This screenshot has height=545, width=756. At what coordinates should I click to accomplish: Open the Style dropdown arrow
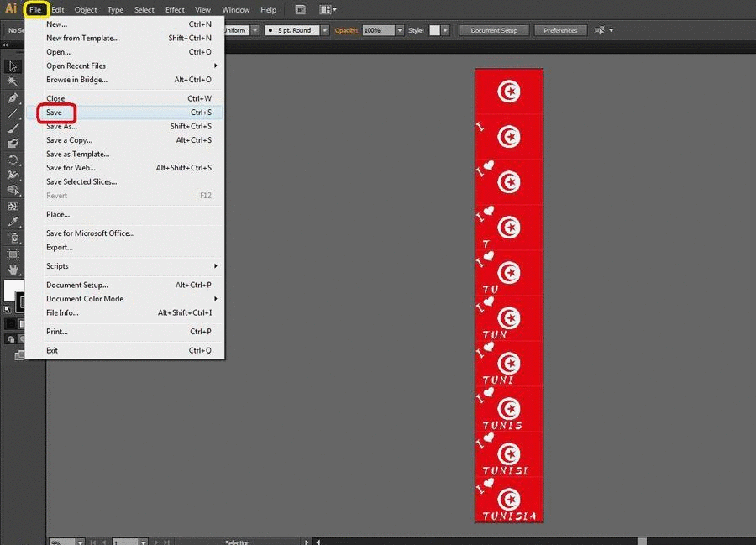pyautogui.click(x=445, y=30)
